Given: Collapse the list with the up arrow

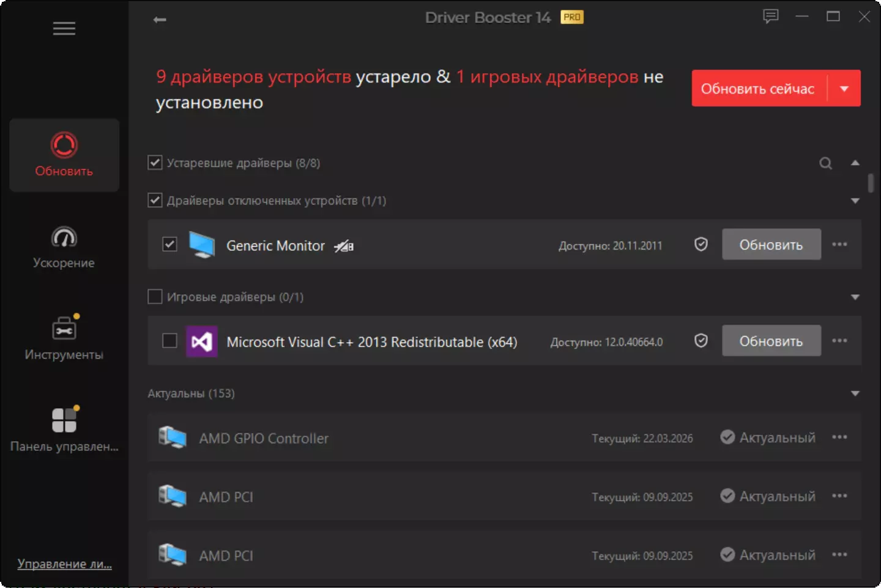Looking at the screenshot, I should (855, 163).
